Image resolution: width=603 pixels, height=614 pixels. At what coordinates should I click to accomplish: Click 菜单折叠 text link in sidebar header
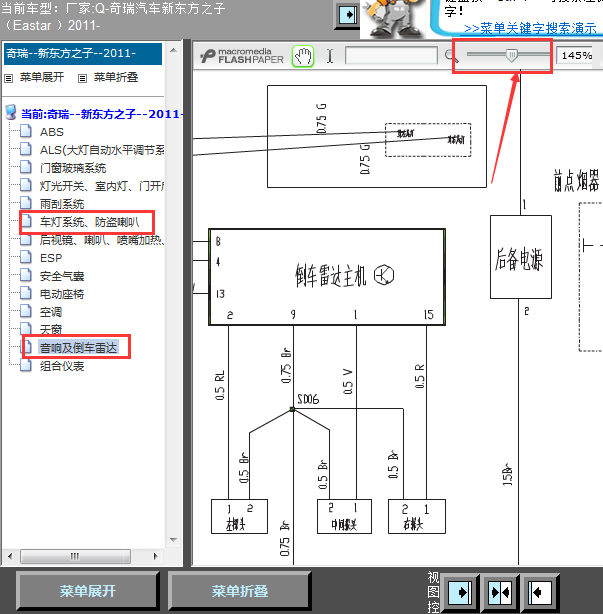[116, 77]
